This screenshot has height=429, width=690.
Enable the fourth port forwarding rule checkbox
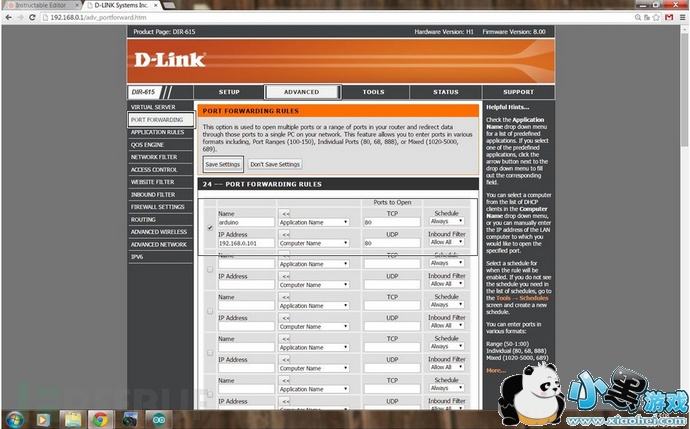tap(210, 353)
